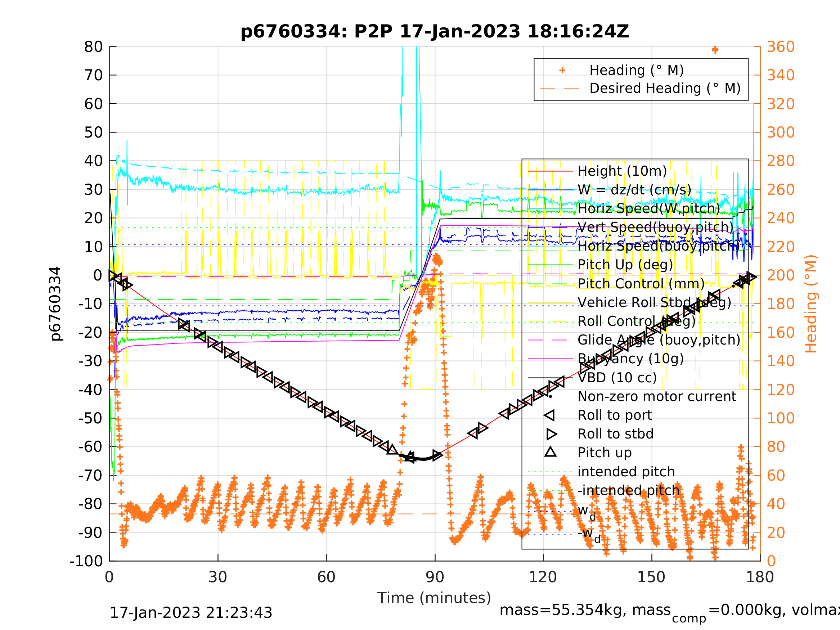Click the 'Pitch Control (mm)' legend entry
This screenshot has width=840, height=630.
tap(641, 284)
